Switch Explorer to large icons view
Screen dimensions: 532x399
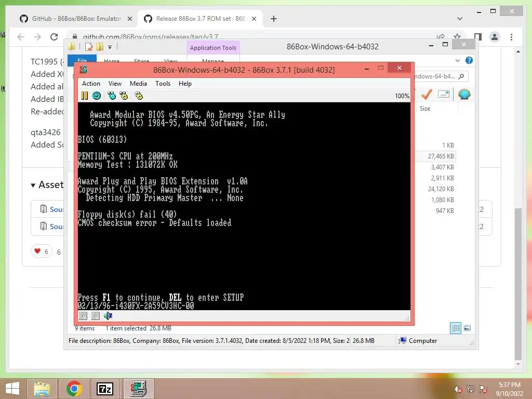467,328
